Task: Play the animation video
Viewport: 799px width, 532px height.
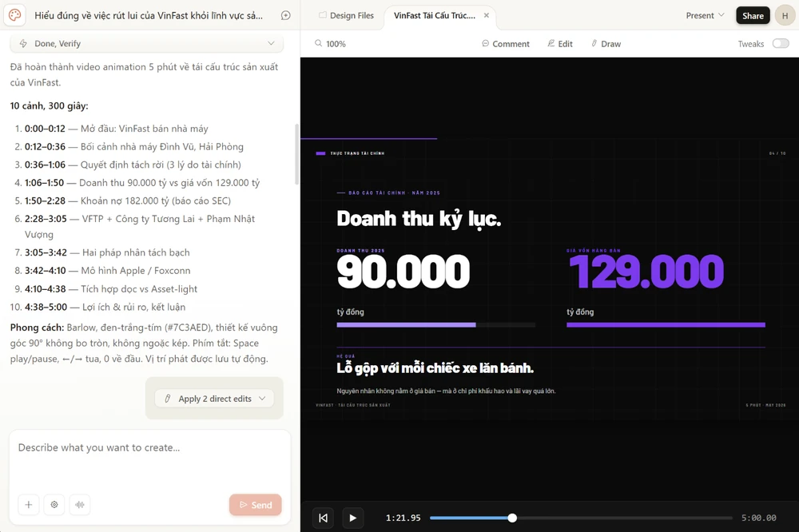Action: (352, 518)
